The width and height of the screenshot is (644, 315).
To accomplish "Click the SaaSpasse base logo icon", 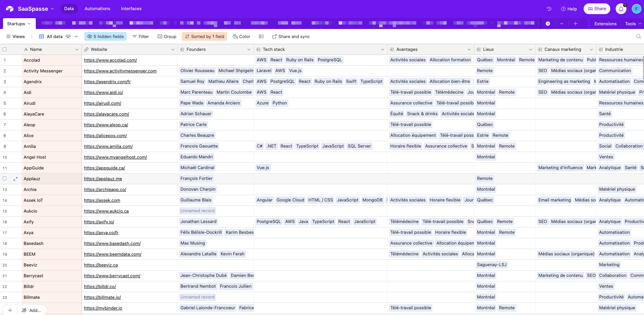I will click(x=10, y=9).
